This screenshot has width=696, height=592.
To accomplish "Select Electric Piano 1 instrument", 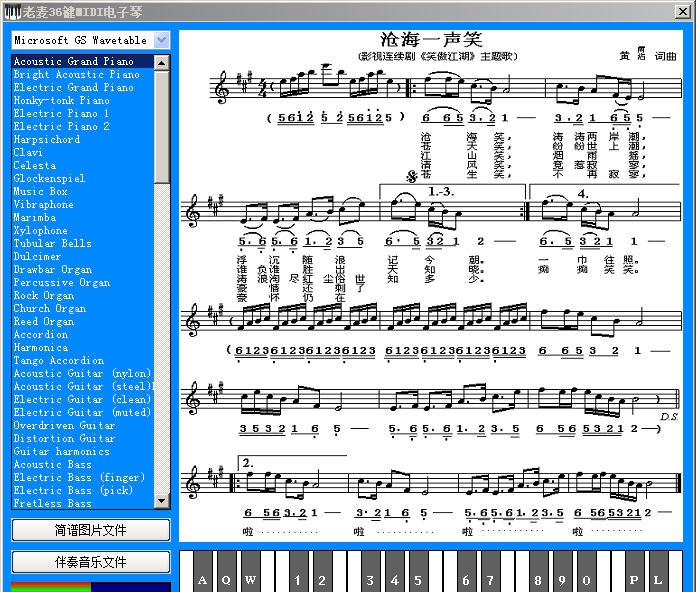I will point(83,113).
